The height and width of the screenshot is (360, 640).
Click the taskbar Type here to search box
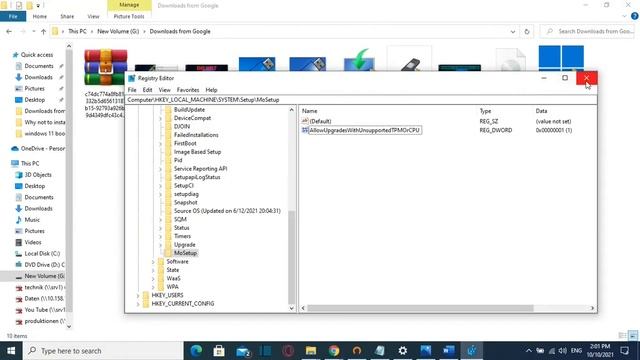[x=103, y=351]
